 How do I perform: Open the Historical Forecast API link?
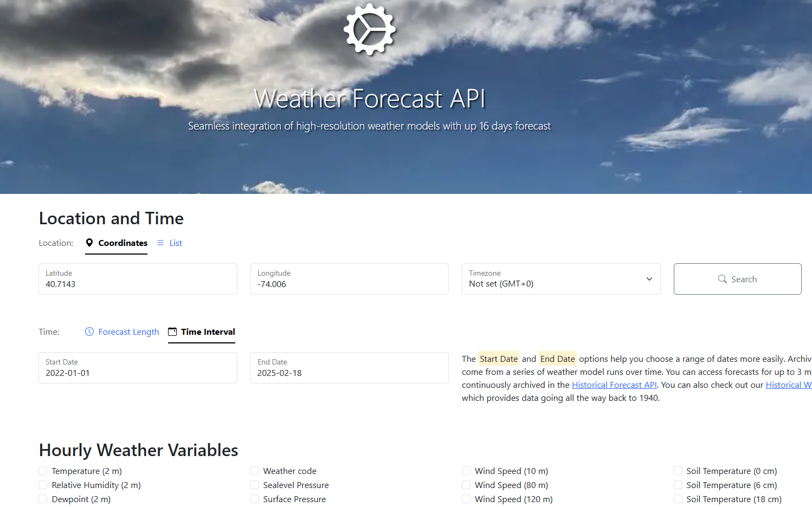click(x=614, y=385)
